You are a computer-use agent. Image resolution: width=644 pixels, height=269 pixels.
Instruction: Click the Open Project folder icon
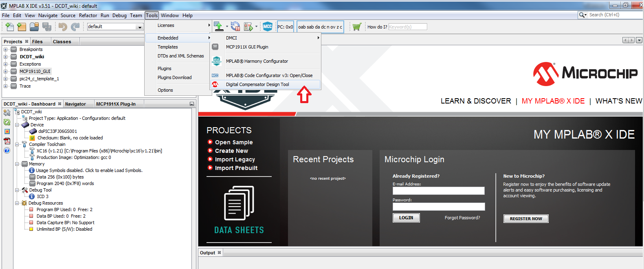pos(34,27)
